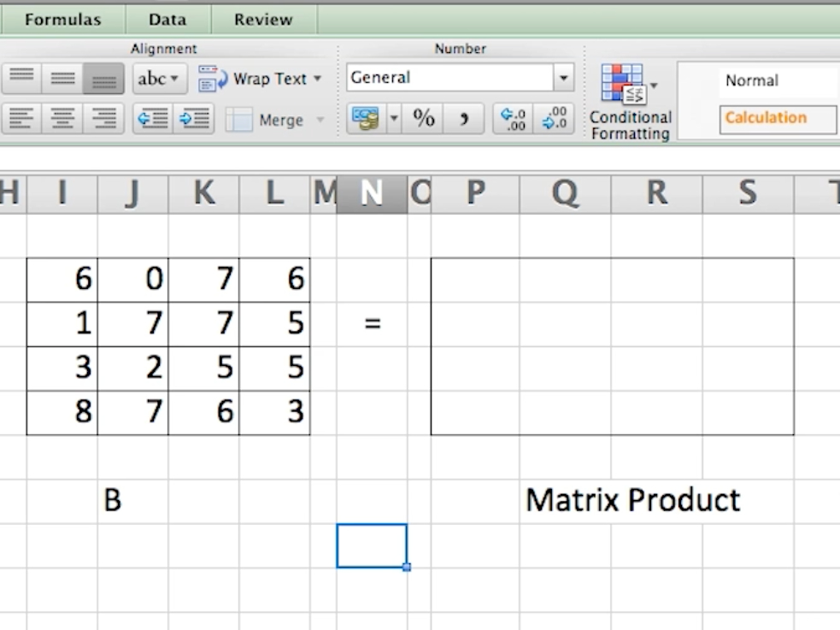Increase the indent level

tap(194, 119)
